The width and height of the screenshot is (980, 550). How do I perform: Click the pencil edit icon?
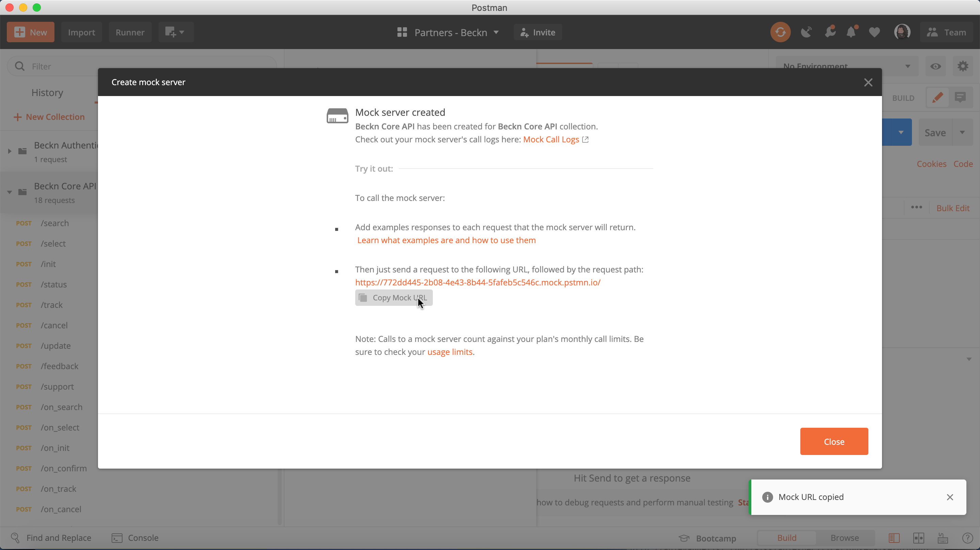click(937, 98)
